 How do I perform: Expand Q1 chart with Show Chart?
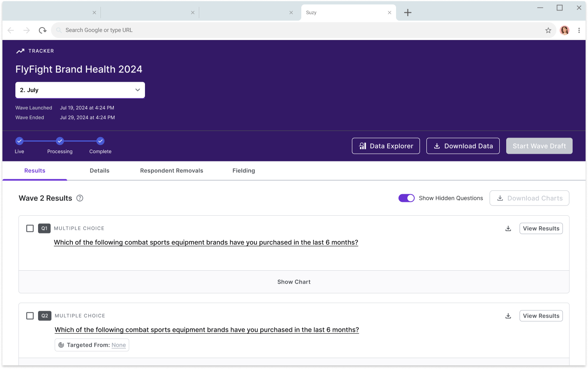(294, 282)
